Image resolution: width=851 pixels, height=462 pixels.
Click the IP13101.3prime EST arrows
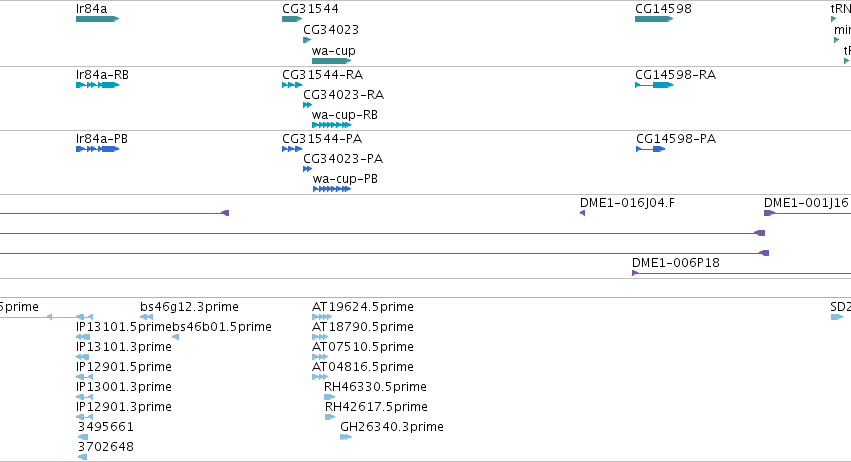click(x=82, y=357)
